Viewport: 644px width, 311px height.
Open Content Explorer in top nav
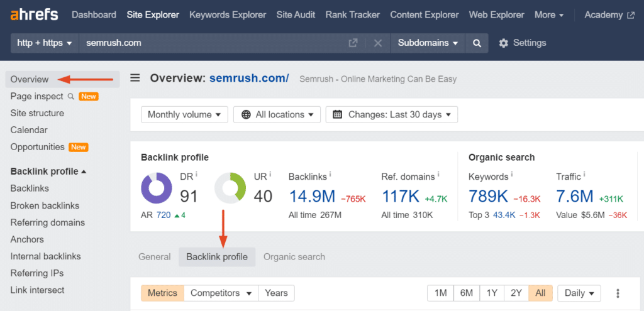point(425,15)
